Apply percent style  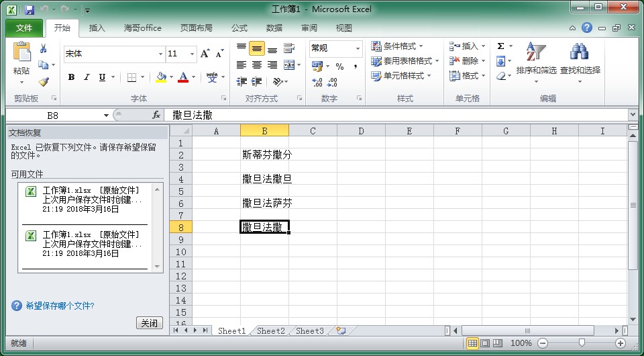pos(339,66)
